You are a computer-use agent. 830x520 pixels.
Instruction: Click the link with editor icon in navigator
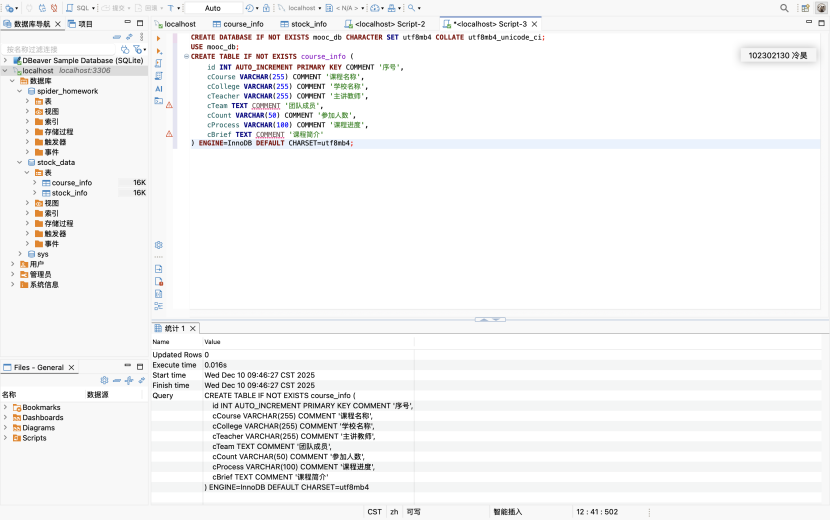(129, 37)
